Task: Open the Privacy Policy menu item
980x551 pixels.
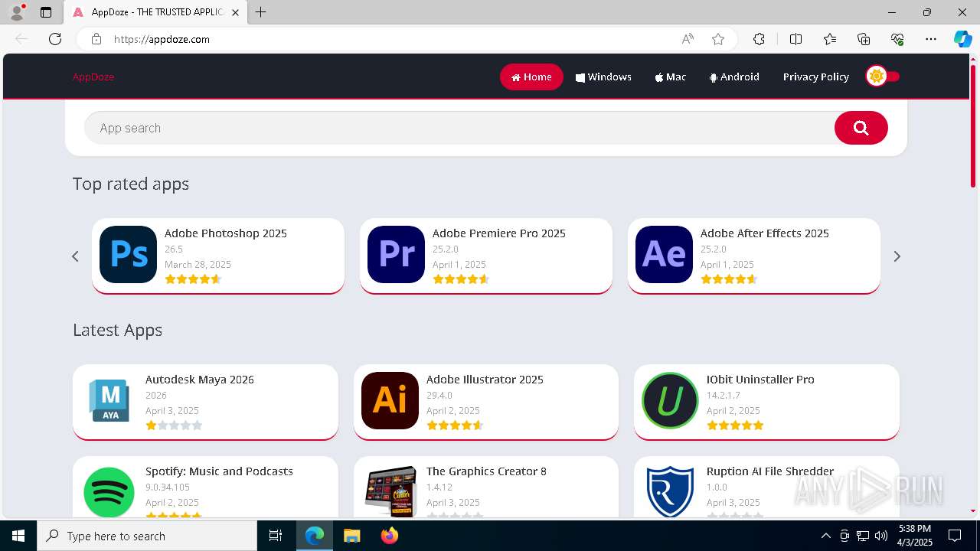Action: point(815,77)
